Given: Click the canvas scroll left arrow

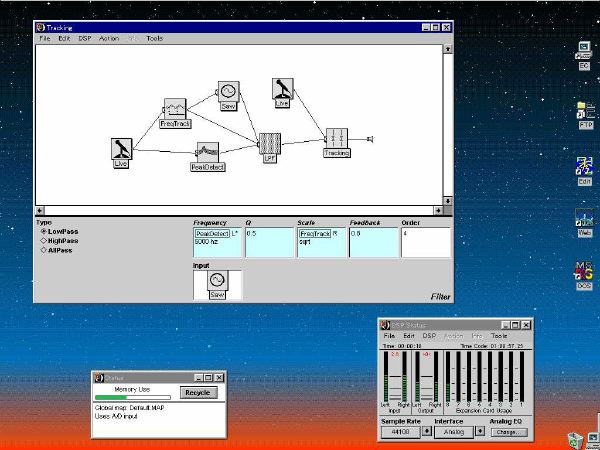Looking at the screenshot, I should coord(40,210).
